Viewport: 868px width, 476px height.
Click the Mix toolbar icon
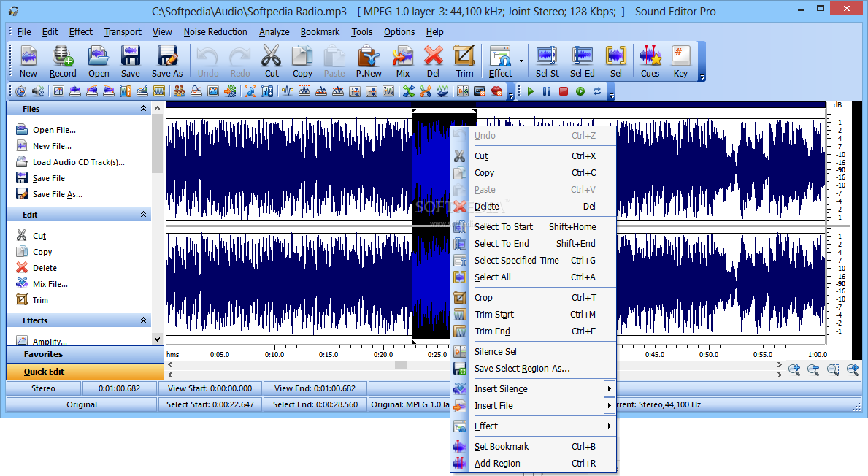pyautogui.click(x=402, y=61)
